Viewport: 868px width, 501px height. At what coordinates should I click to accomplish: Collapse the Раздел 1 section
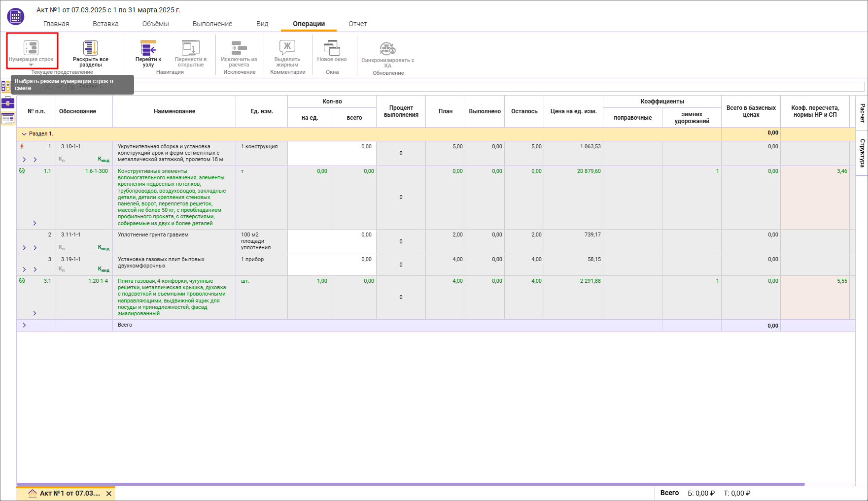pyautogui.click(x=24, y=134)
